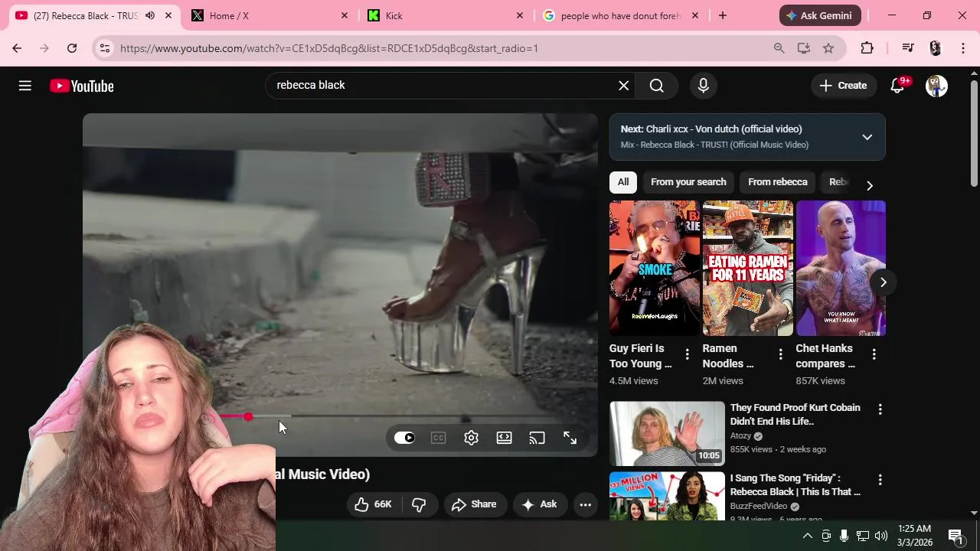Collapse the Mix playlist panel
This screenshot has width=980, height=551.
pos(867,137)
